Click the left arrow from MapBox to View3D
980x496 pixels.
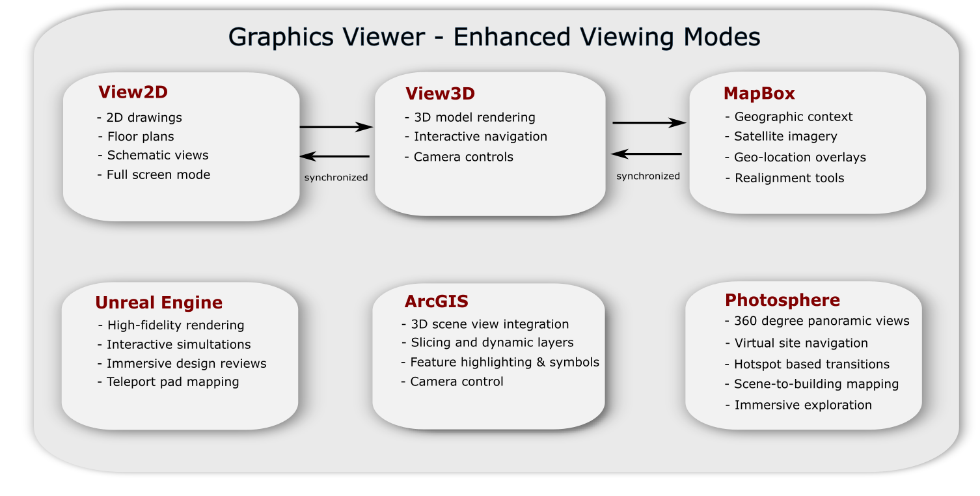click(x=646, y=154)
